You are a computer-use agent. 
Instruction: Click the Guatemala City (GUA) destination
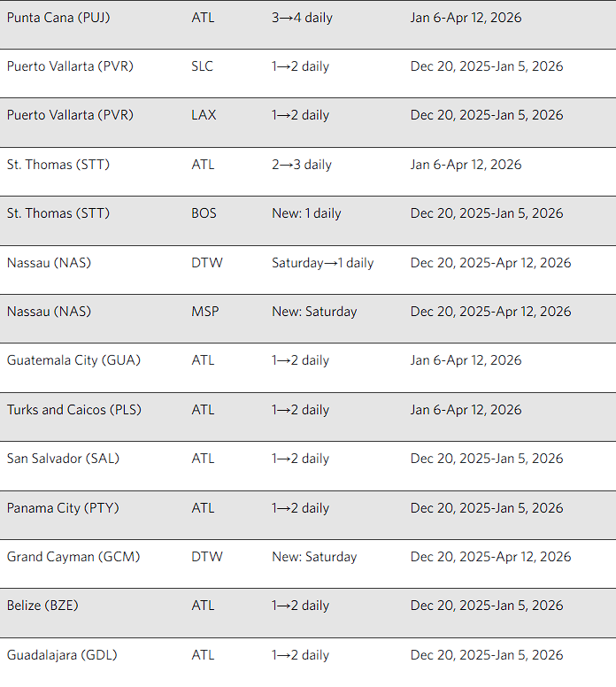73,360
